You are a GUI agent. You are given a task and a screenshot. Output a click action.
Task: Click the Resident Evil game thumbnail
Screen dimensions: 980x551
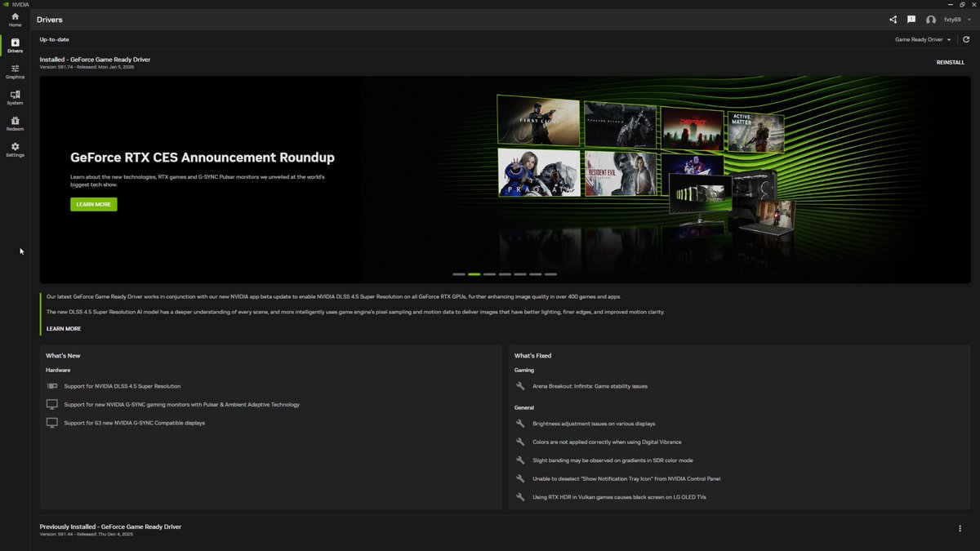[620, 173]
